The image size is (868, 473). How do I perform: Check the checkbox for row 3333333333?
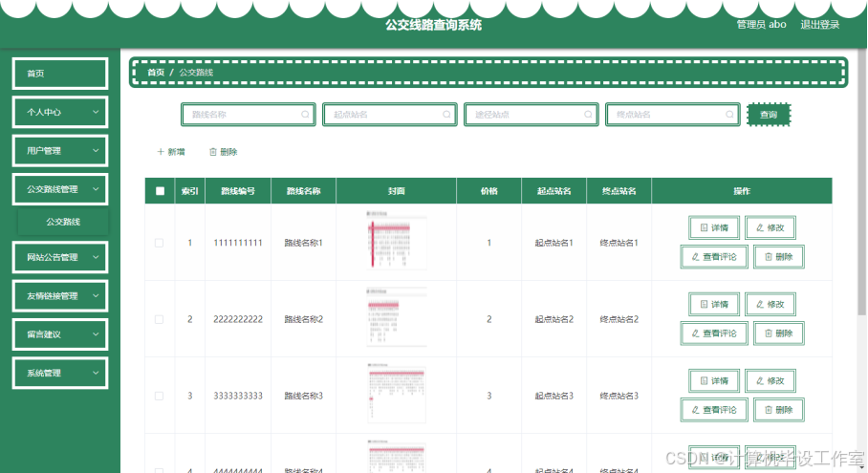click(x=159, y=397)
